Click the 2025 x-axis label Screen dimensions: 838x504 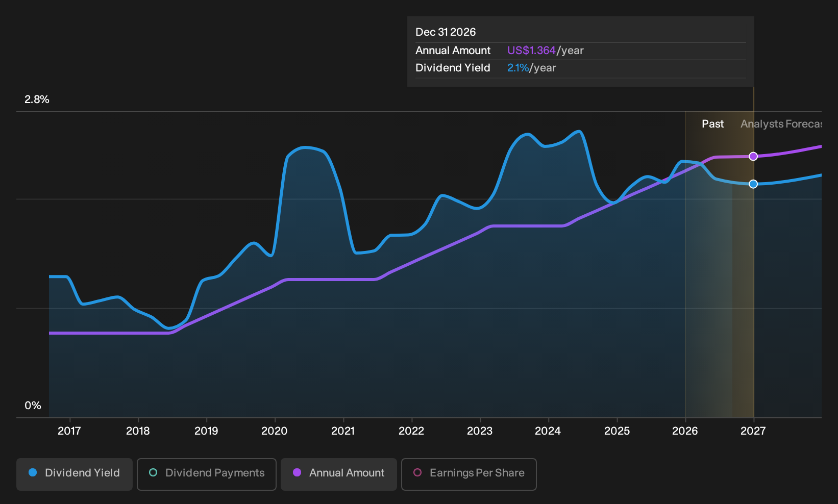(617, 431)
